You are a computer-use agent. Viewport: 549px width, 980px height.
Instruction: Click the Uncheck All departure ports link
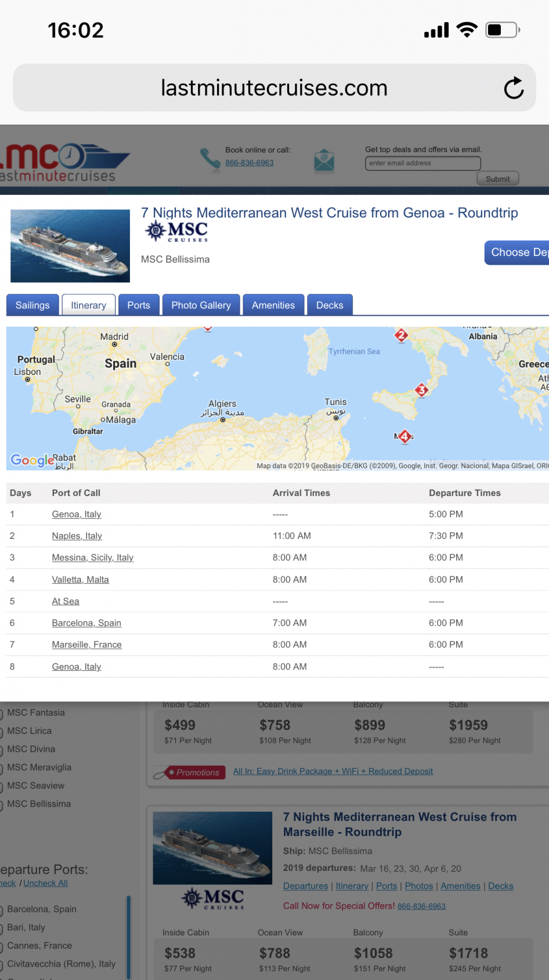pyautogui.click(x=45, y=883)
